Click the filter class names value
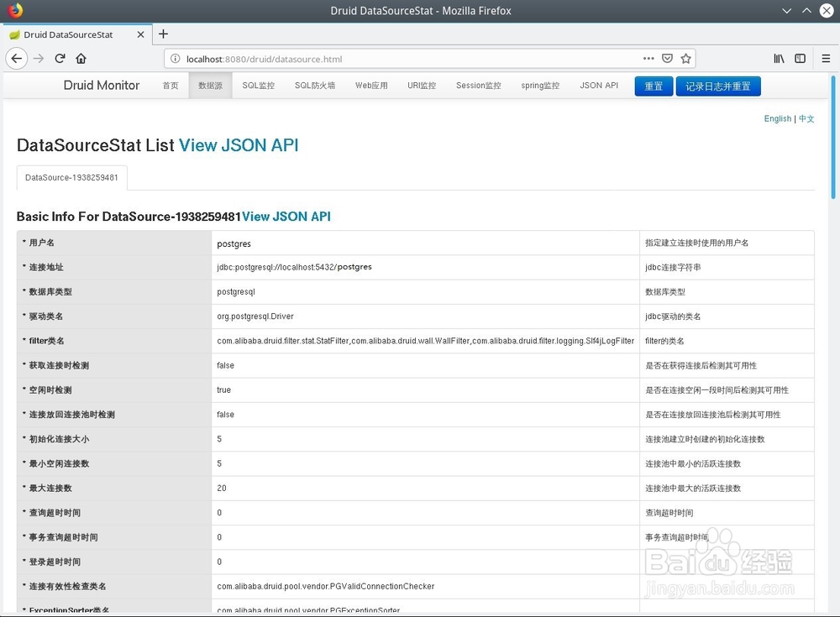This screenshot has height=617, width=840. point(425,341)
